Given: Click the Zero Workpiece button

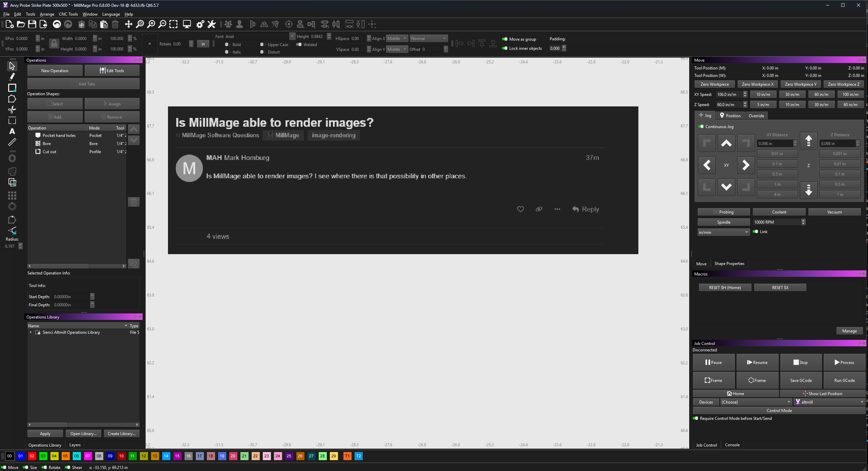Looking at the screenshot, I should [x=714, y=84].
